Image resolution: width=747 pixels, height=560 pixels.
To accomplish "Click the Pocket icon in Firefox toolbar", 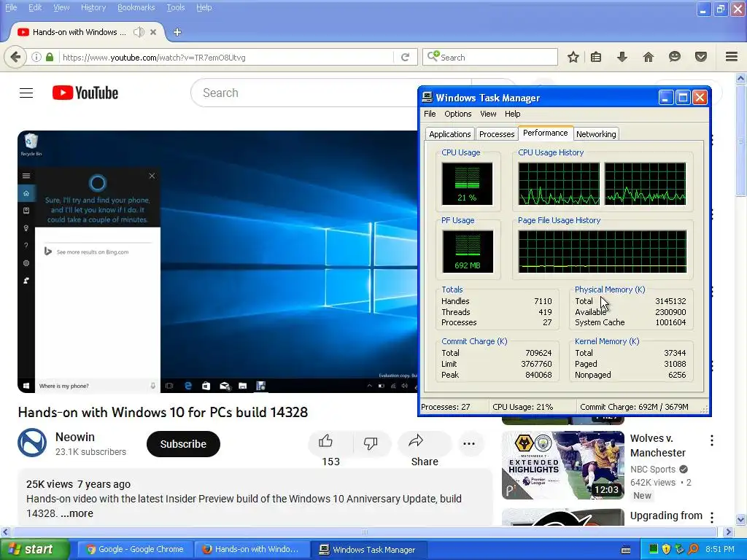I will point(701,57).
